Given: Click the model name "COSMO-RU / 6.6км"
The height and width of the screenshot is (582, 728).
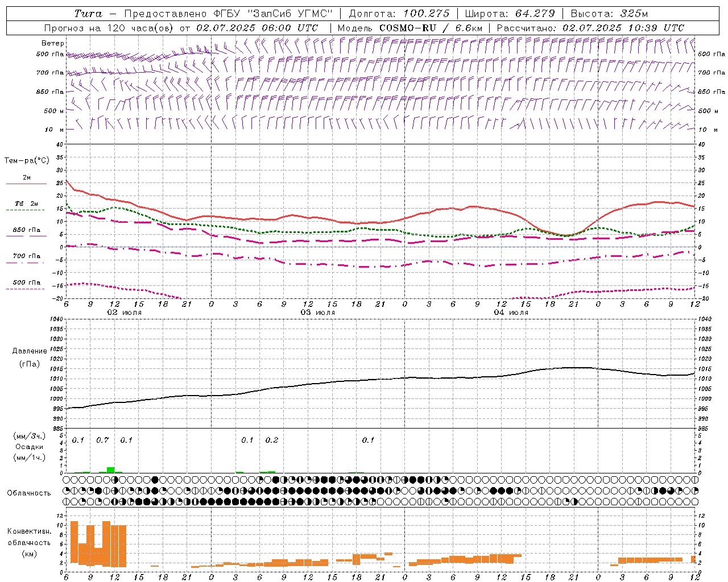Looking at the screenshot, I should click(431, 28).
